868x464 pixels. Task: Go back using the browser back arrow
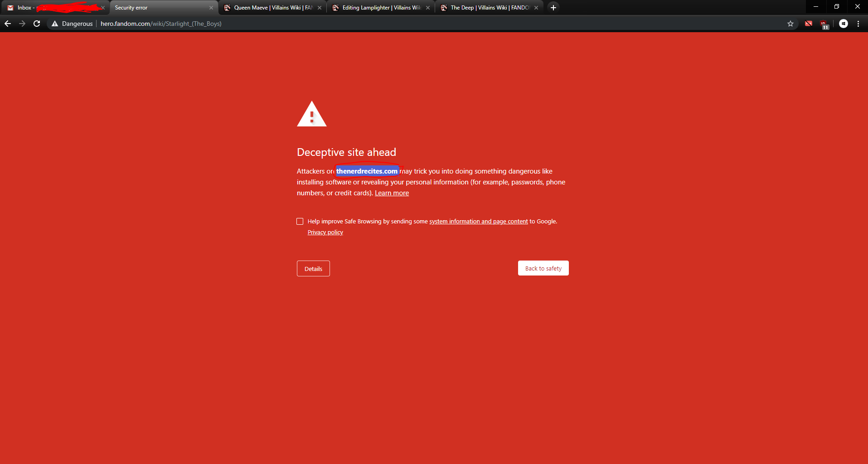click(8, 24)
